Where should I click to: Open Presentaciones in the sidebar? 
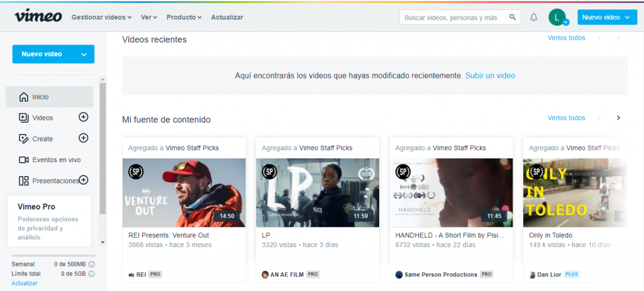coord(48,180)
